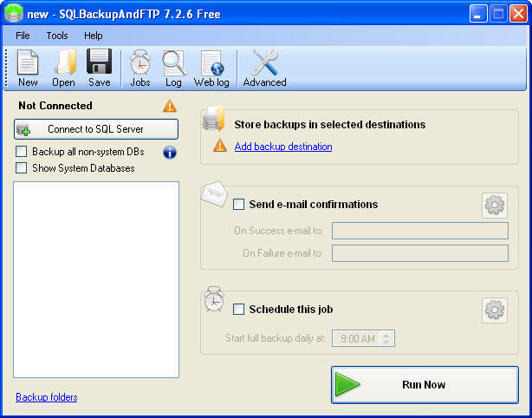
Task: Decrease the backup time with the down arrow
Action: 386,342
